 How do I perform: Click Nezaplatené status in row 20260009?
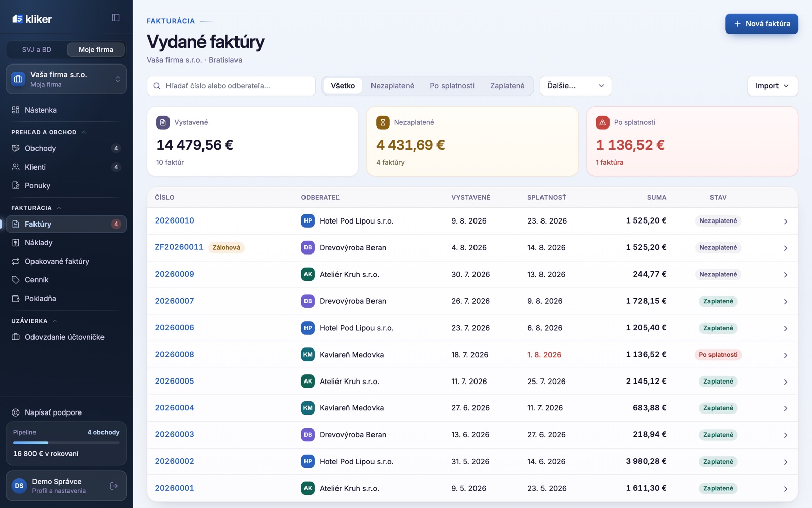tap(718, 274)
